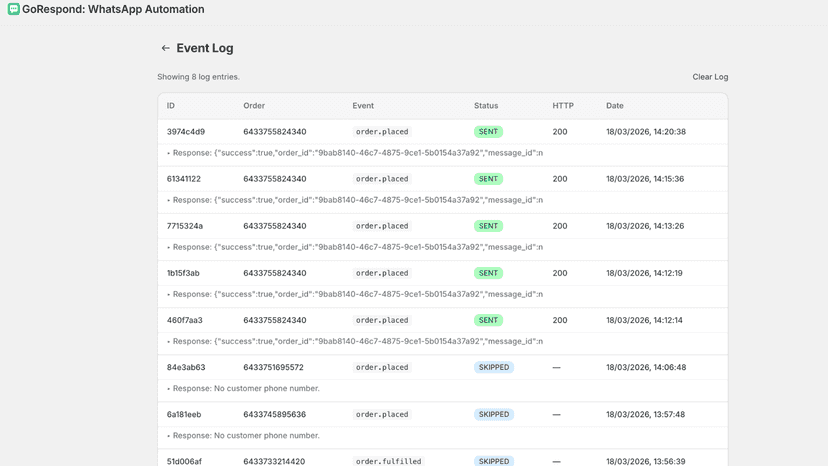Click order number 6433733214420
This screenshot has width=828, height=466.
point(274,461)
